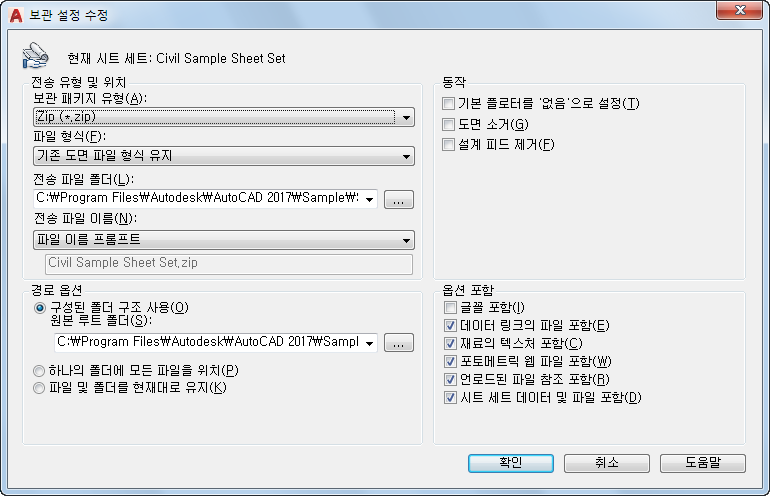This screenshot has width=770, height=496.
Task: Browse for 전송 파일 폴더 with ellipsis button
Action: (x=398, y=199)
